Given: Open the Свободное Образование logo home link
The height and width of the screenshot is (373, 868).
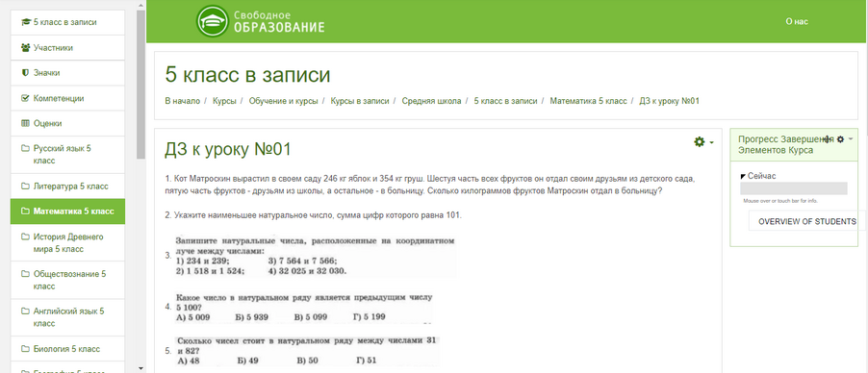Looking at the screenshot, I should [261, 21].
